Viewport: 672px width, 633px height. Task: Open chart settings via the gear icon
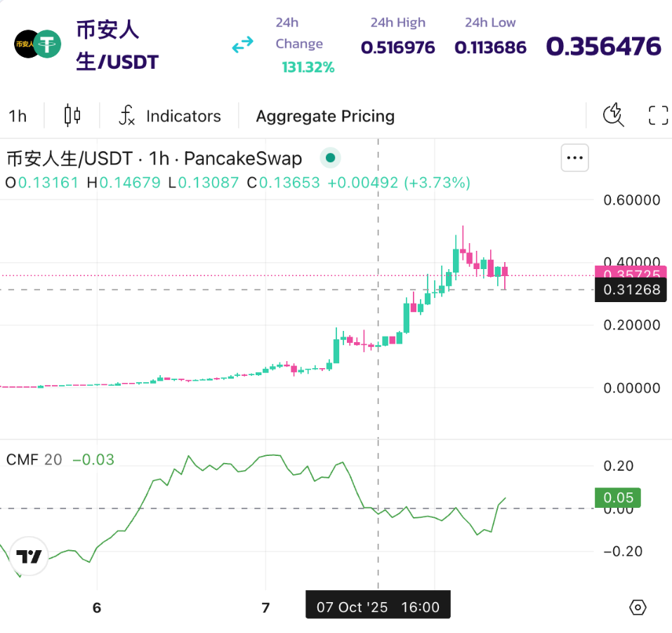click(638, 606)
